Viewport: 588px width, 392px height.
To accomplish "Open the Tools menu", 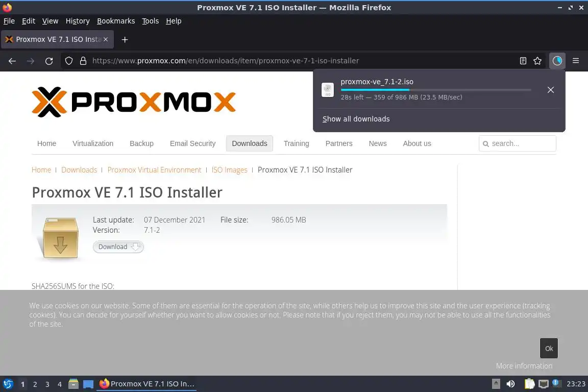I will (x=151, y=21).
